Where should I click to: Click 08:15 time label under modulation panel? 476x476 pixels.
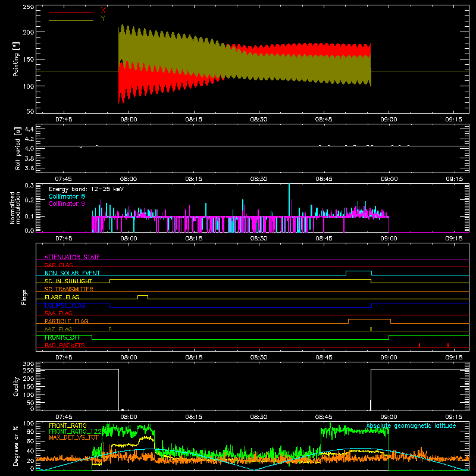pyautogui.click(x=194, y=239)
